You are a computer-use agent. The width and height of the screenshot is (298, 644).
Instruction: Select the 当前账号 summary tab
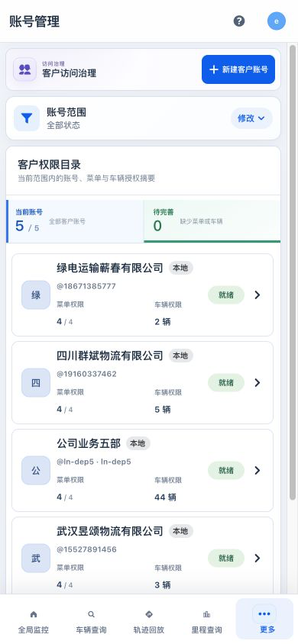(x=75, y=221)
